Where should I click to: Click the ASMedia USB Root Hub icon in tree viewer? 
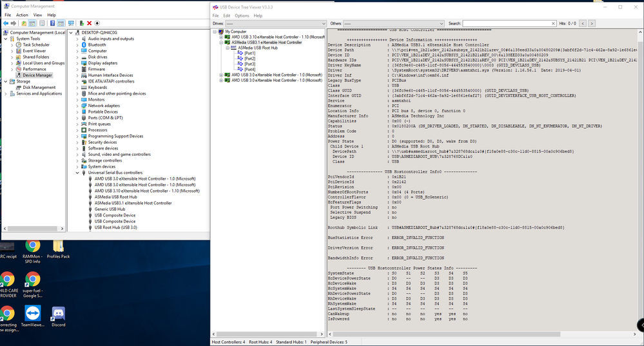pos(234,48)
